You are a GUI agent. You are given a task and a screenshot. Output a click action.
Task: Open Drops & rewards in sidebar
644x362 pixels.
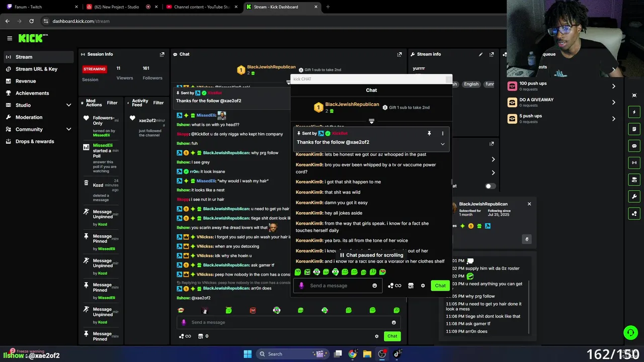[39, 141]
